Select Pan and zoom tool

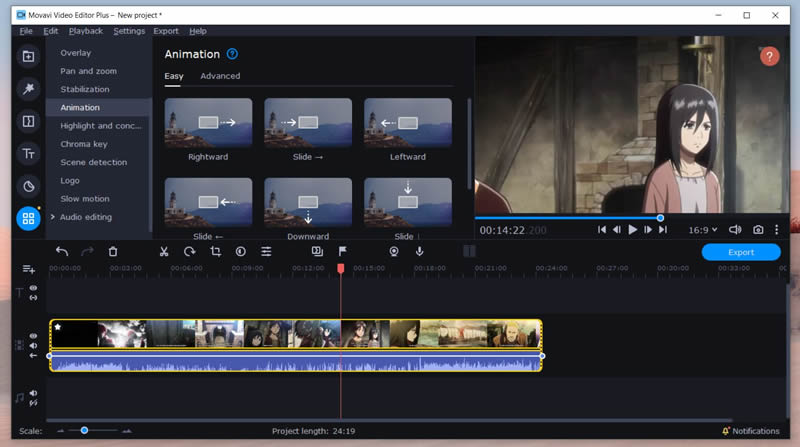[88, 71]
